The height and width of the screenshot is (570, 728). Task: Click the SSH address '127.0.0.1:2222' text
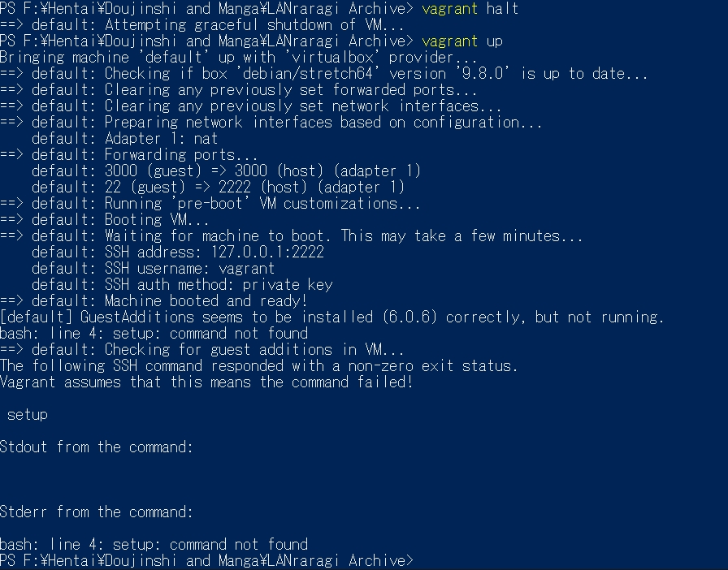point(267,252)
